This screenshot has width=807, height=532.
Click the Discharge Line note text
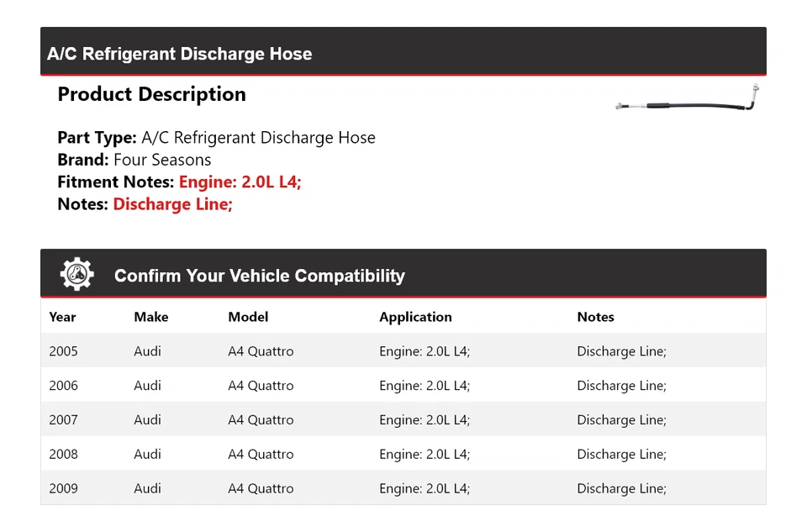pos(172,203)
